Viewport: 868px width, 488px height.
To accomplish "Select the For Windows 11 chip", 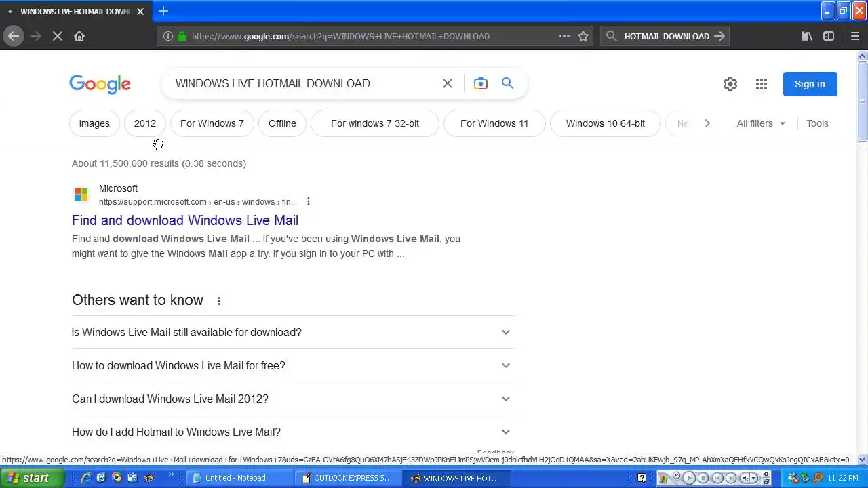I will click(494, 123).
